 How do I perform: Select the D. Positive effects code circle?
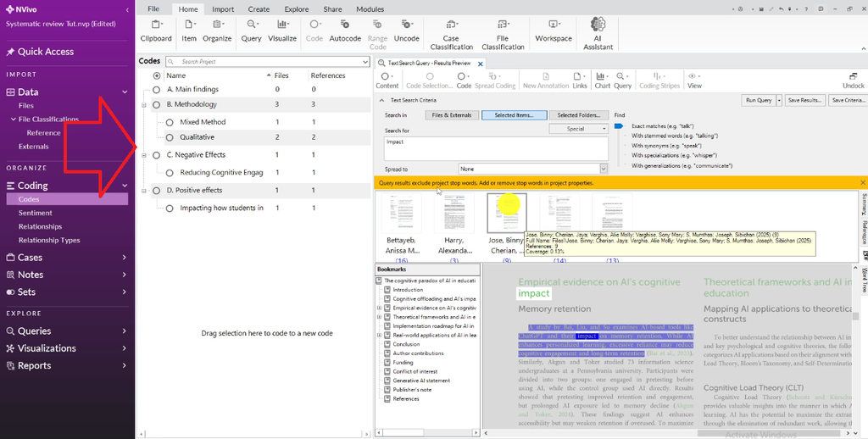point(156,190)
